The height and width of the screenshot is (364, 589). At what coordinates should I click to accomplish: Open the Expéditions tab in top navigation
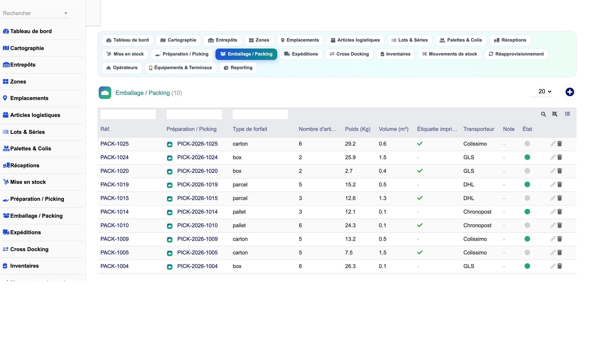click(x=301, y=54)
